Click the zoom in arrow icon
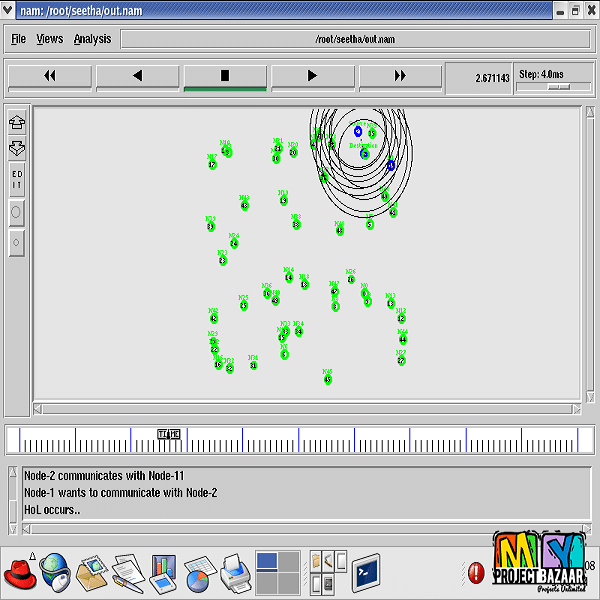This screenshot has width=600, height=600. (17, 123)
